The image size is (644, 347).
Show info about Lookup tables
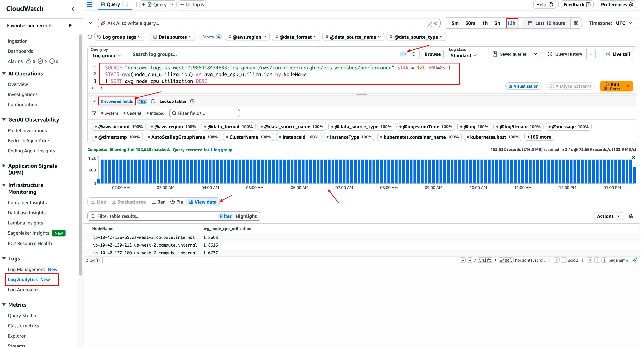[192, 101]
